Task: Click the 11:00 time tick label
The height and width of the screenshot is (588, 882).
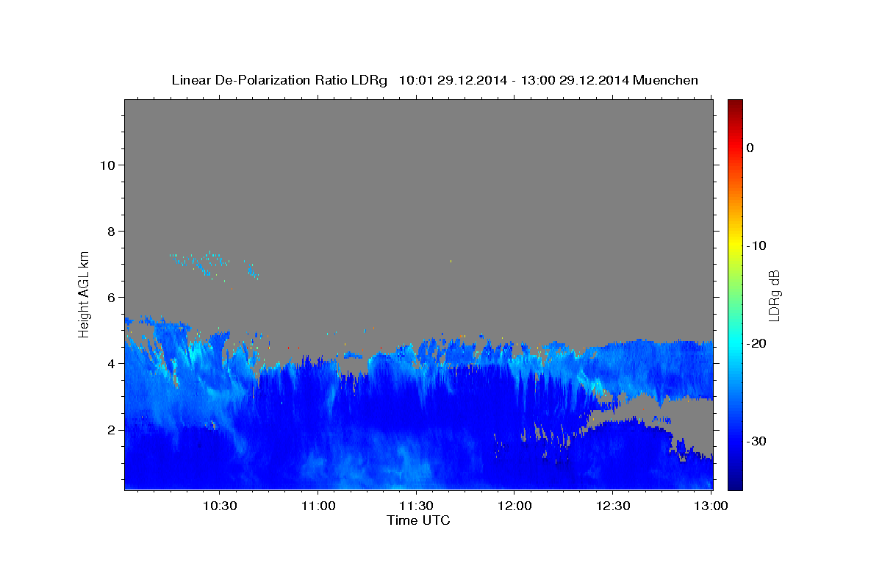Action: (318, 506)
